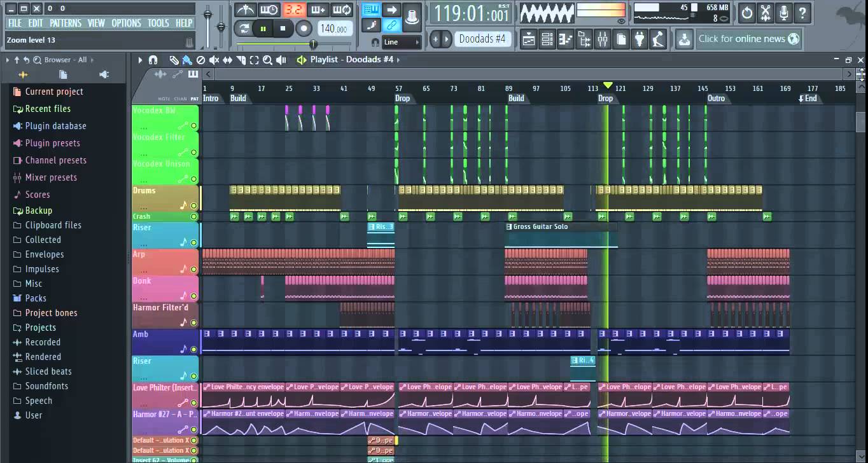868x463 pixels.
Task: Open the Line snap dropdown
Action: point(402,42)
